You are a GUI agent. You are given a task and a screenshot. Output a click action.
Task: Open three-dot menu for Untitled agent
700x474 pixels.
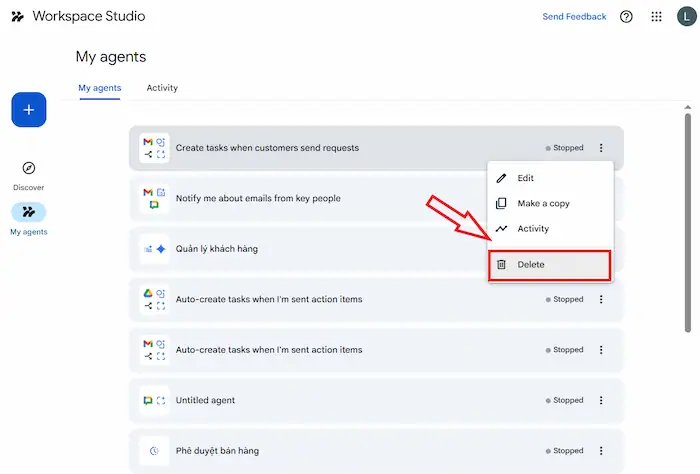click(x=601, y=401)
